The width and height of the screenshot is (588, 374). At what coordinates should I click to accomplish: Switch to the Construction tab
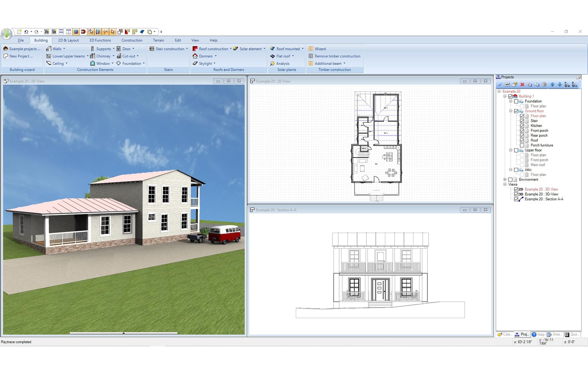132,40
